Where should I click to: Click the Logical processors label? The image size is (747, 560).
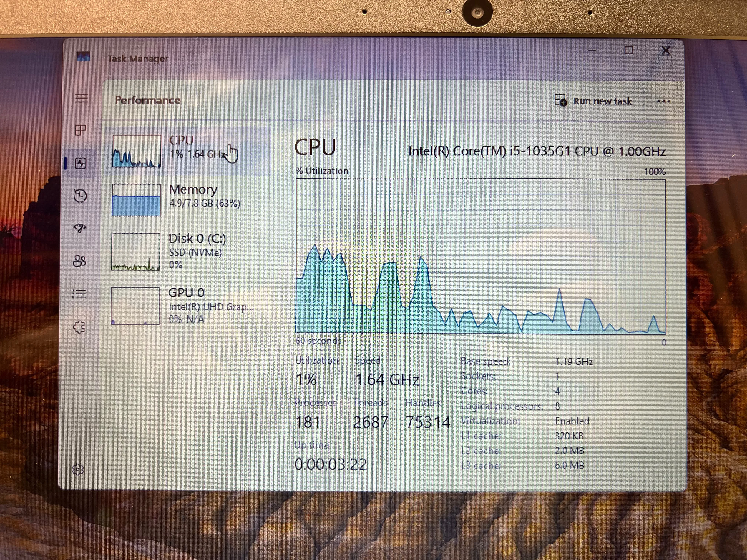point(502,406)
